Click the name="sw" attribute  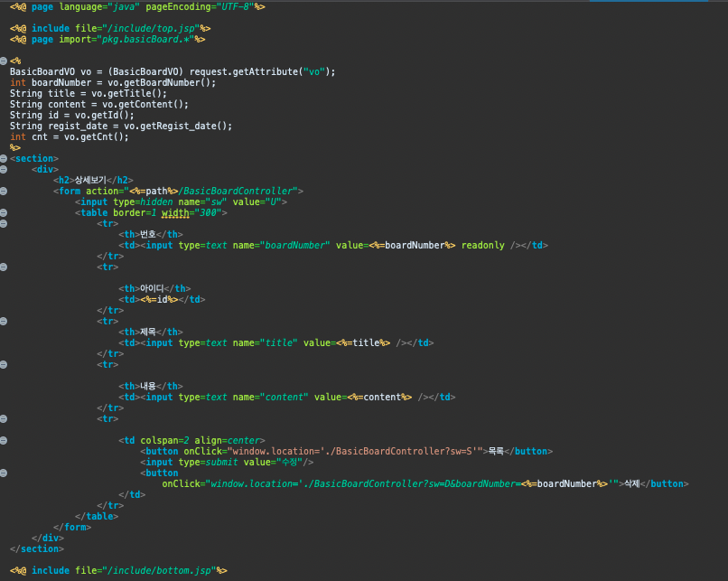pos(202,202)
